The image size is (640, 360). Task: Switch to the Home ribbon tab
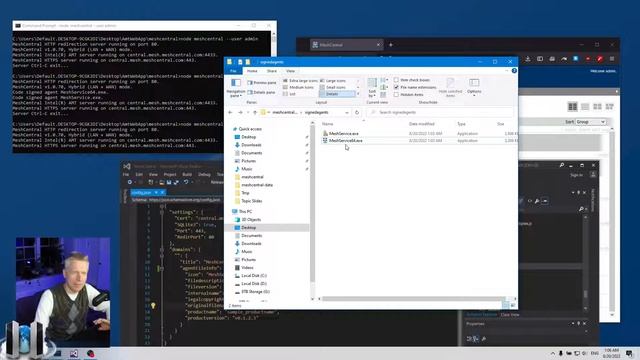(x=252, y=71)
